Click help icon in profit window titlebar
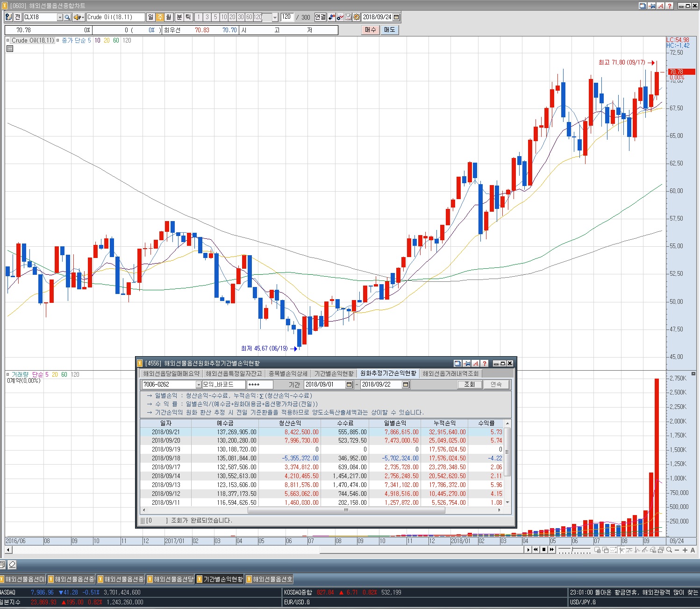700x609 pixels. 484,364
